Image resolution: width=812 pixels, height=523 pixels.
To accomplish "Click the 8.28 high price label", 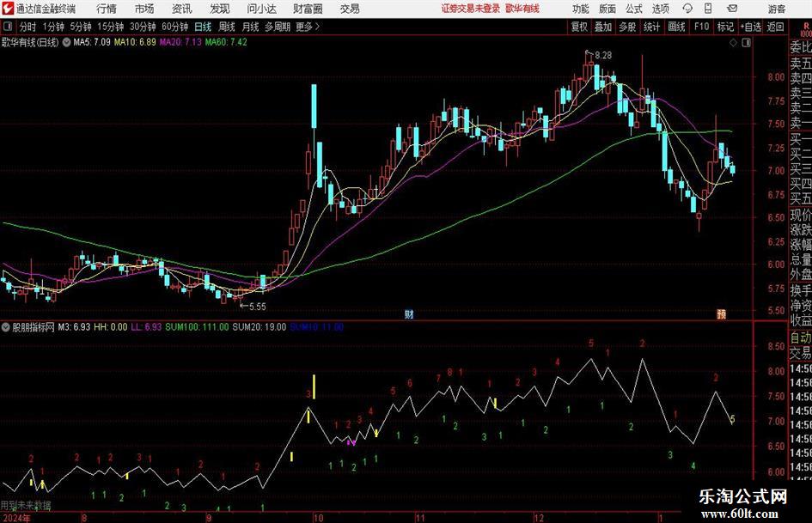I will [x=603, y=55].
